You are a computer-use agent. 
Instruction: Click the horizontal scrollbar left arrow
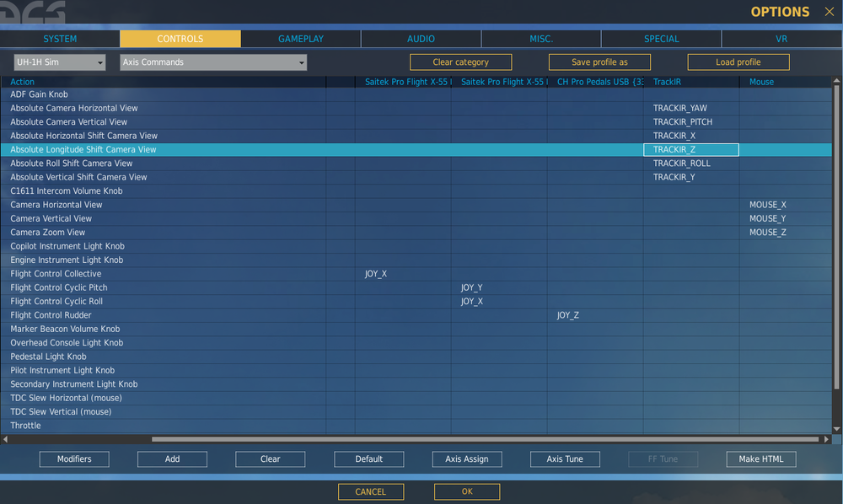click(5, 439)
